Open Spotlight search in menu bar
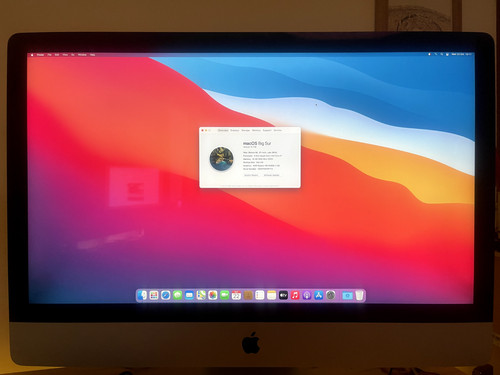The image size is (500, 375). coord(442,54)
